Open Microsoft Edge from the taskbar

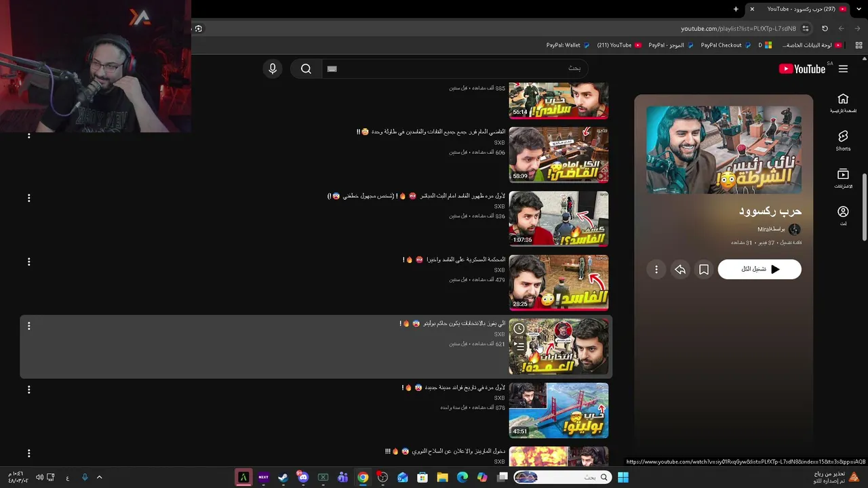click(462, 477)
